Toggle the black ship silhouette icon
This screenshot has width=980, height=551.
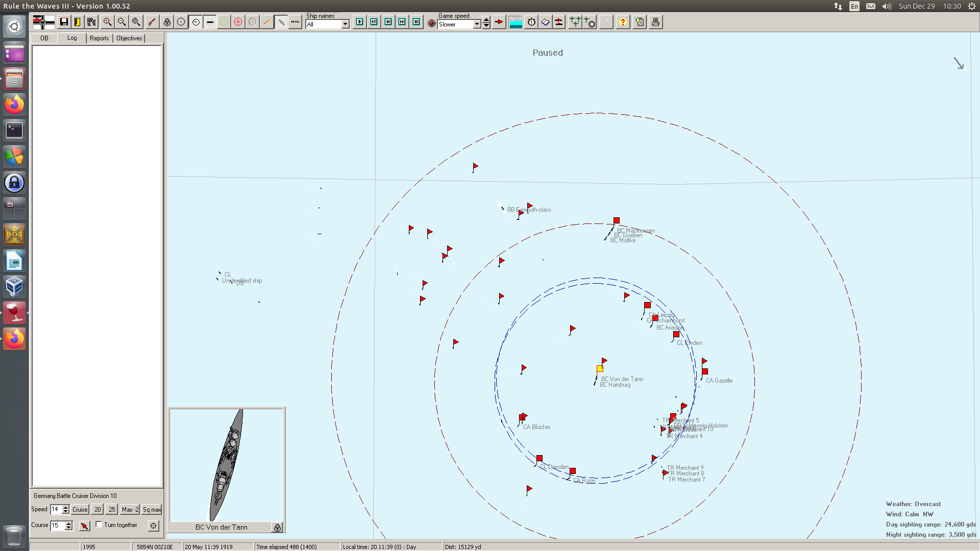pos(210,22)
